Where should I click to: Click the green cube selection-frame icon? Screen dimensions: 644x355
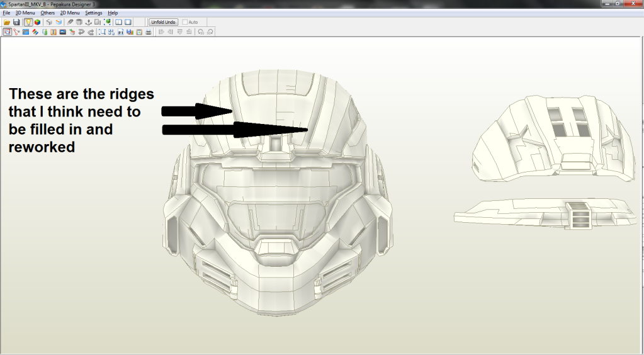click(107, 22)
